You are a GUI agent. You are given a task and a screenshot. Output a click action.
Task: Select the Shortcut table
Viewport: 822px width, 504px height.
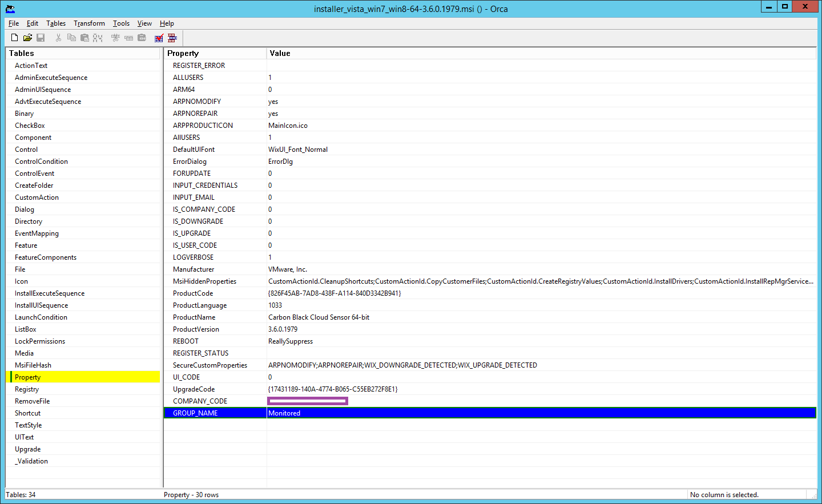[x=27, y=413]
